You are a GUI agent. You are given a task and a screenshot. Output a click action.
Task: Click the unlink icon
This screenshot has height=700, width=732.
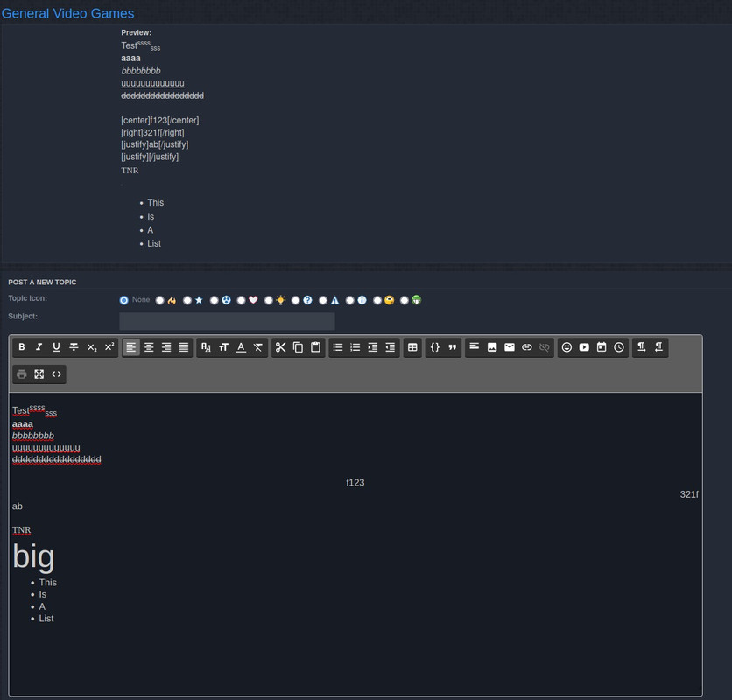(545, 347)
